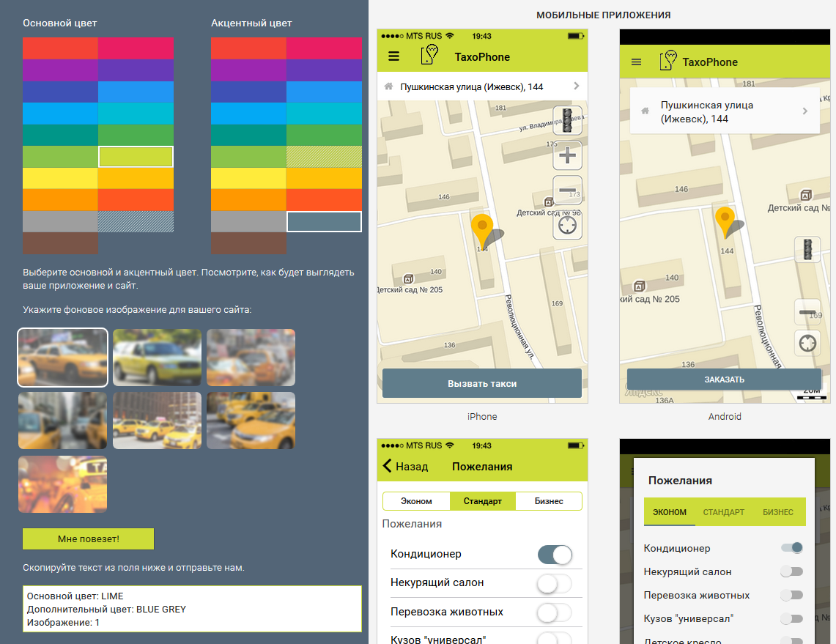Click the locate-me target icon on Android map

click(x=808, y=343)
